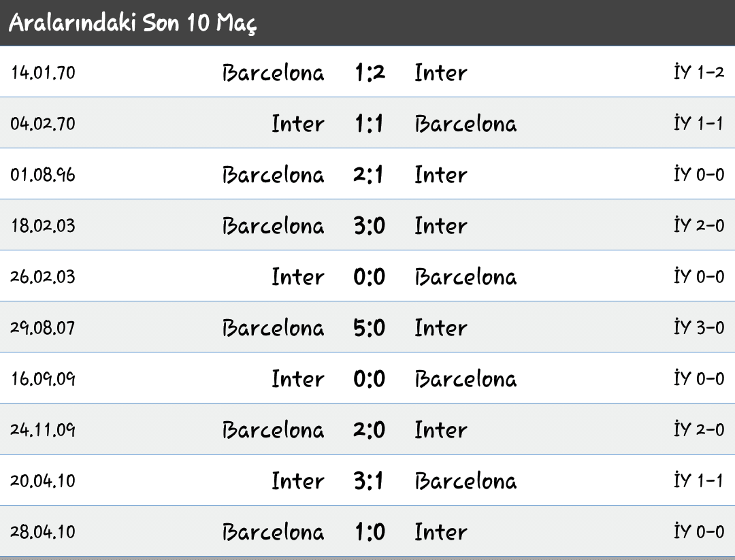Open the 3:1 Inter–Barcelona score
This screenshot has height=560, width=735.
pyautogui.click(x=368, y=481)
